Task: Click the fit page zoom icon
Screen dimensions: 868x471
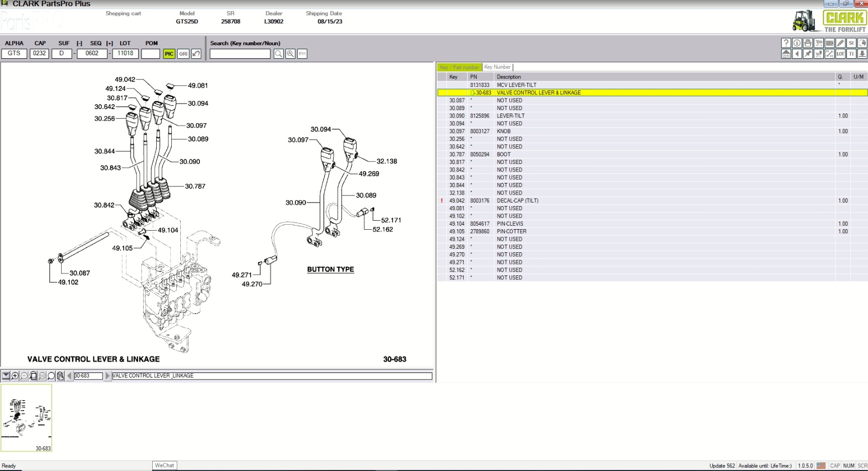Action: 33,375
